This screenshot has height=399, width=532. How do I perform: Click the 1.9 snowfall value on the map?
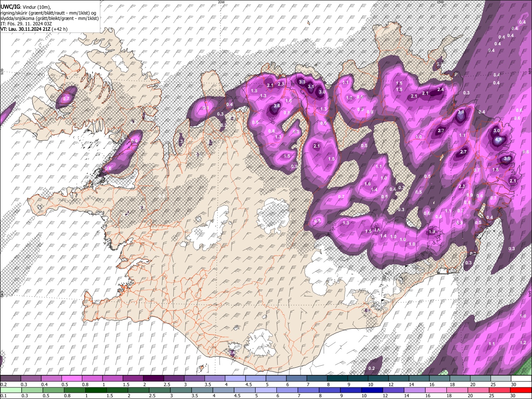pos(432,232)
